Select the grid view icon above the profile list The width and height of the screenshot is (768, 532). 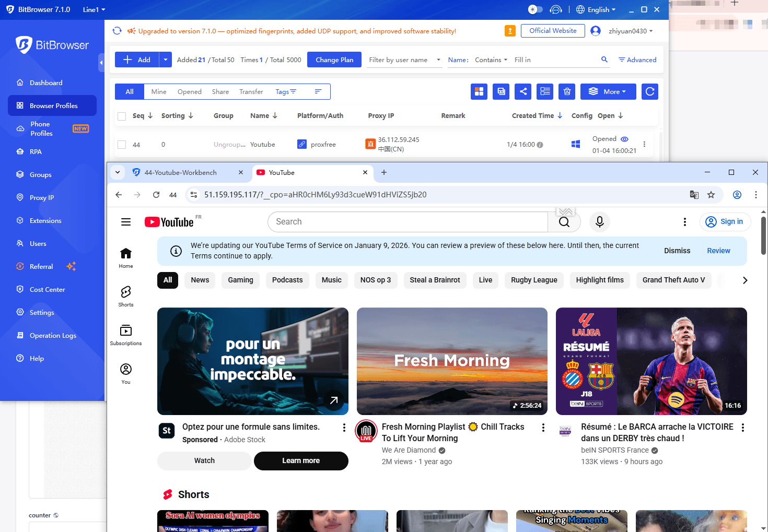(x=479, y=91)
